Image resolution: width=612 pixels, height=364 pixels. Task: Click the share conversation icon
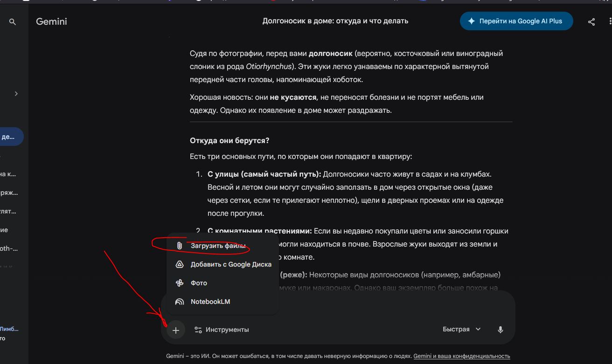tap(591, 21)
